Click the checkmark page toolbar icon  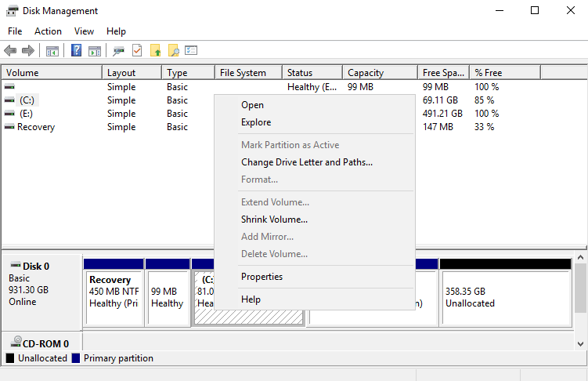[x=137, y=50]
